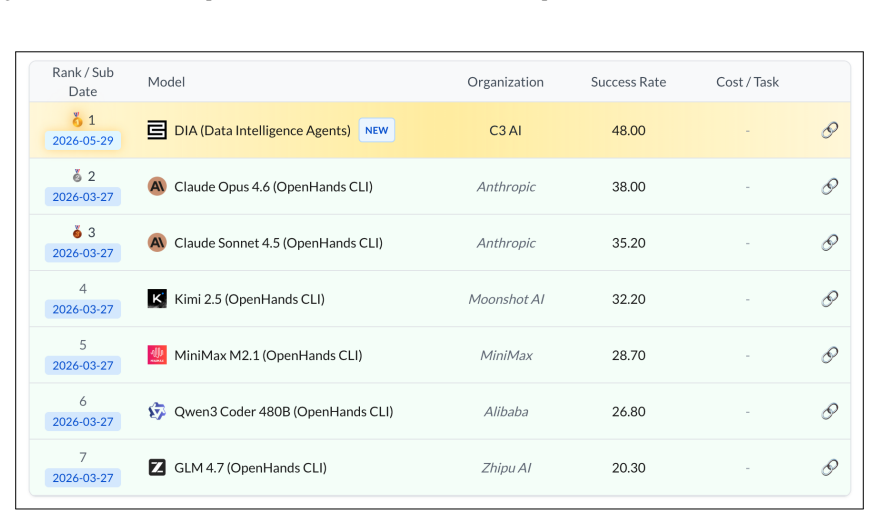The height and width of the screenshot is (516, 870).
Task: Click model name Kimi 2.5 (OpenHands CLI)
Action: tap(250, 299)
